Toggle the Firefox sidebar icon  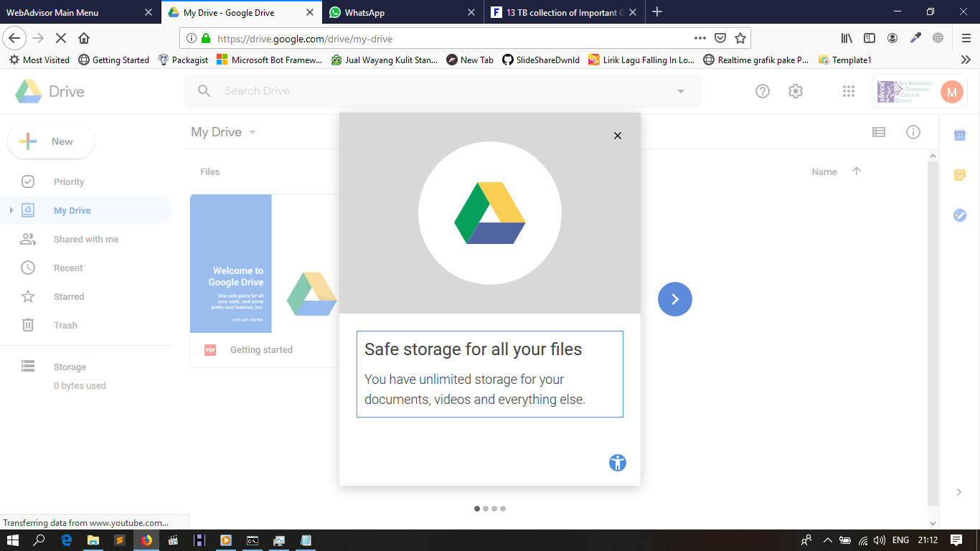[870, 38]
